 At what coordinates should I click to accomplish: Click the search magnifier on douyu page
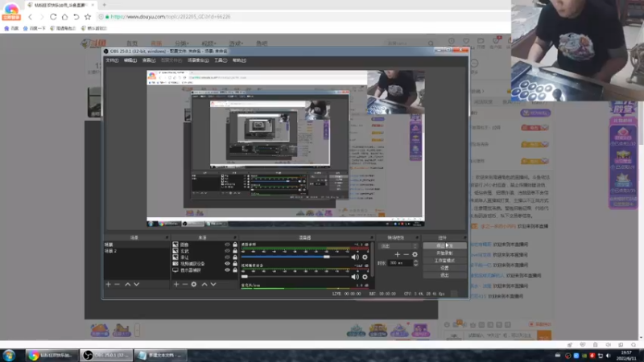pyautogui.click(x=431, y=43)
